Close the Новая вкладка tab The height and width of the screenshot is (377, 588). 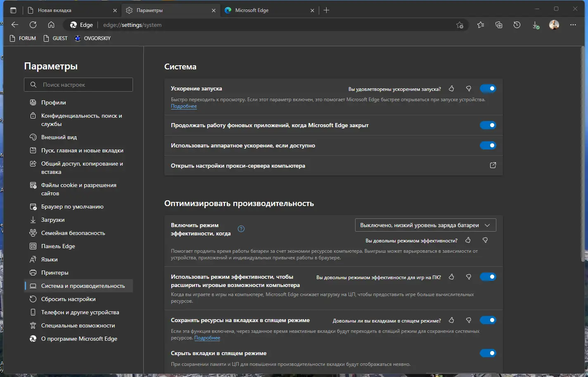pos(115,10)
